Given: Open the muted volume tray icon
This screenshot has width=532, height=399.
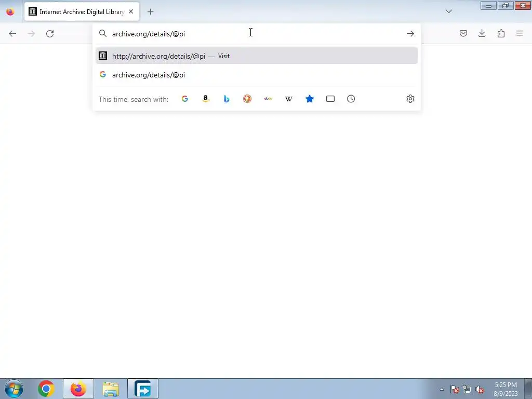Looking at the screenshot, I should coord(480,389).
